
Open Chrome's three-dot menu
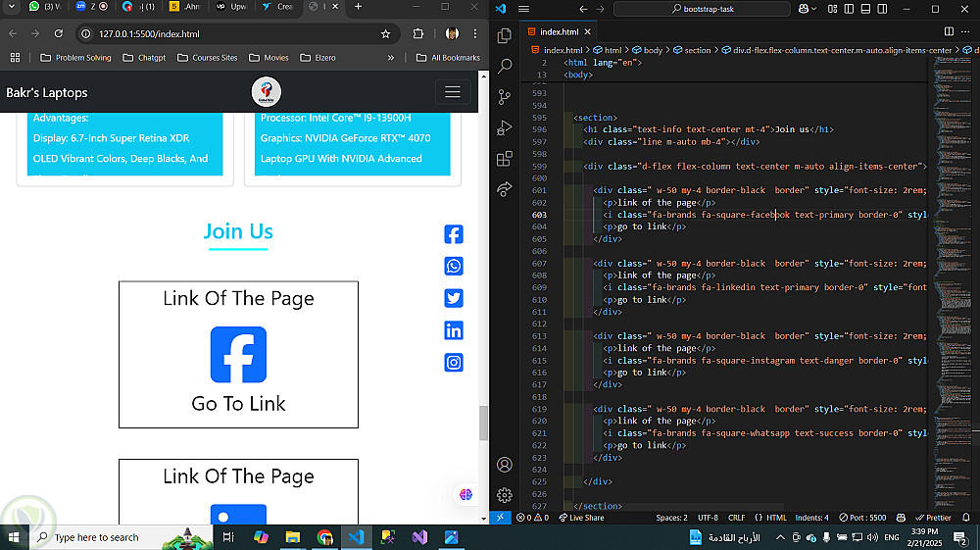475,33
